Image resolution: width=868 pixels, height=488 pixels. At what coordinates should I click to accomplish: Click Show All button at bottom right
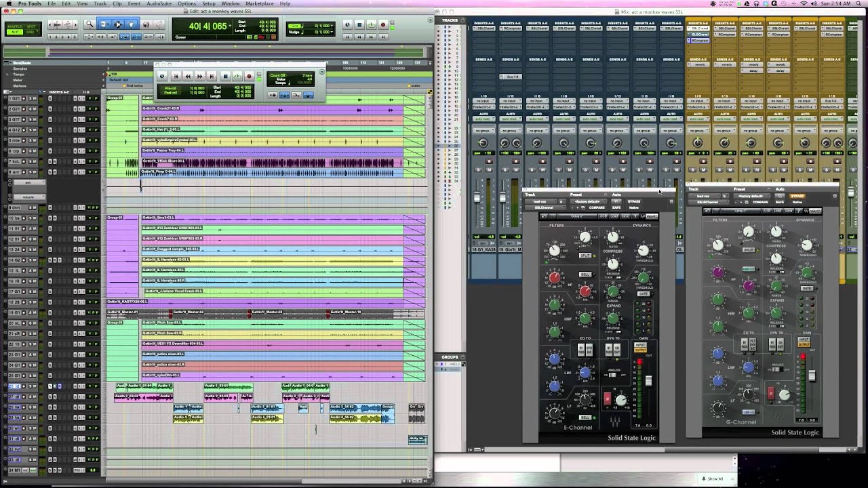[x=713, y=479]
